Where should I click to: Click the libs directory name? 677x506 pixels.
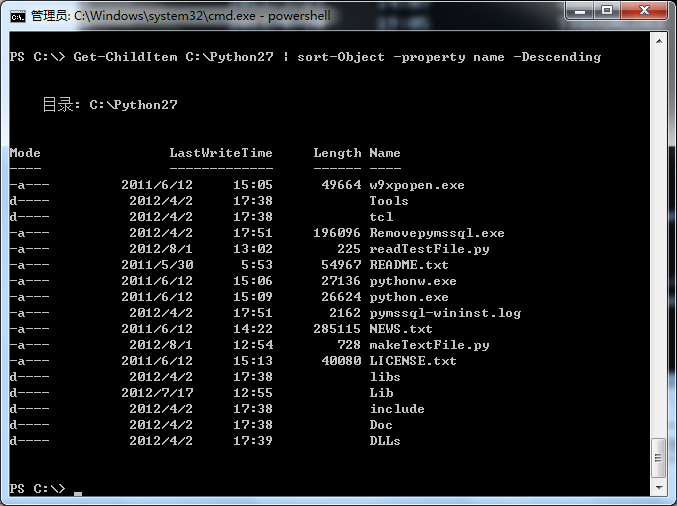pyautogui.click(x=385, y=377)
